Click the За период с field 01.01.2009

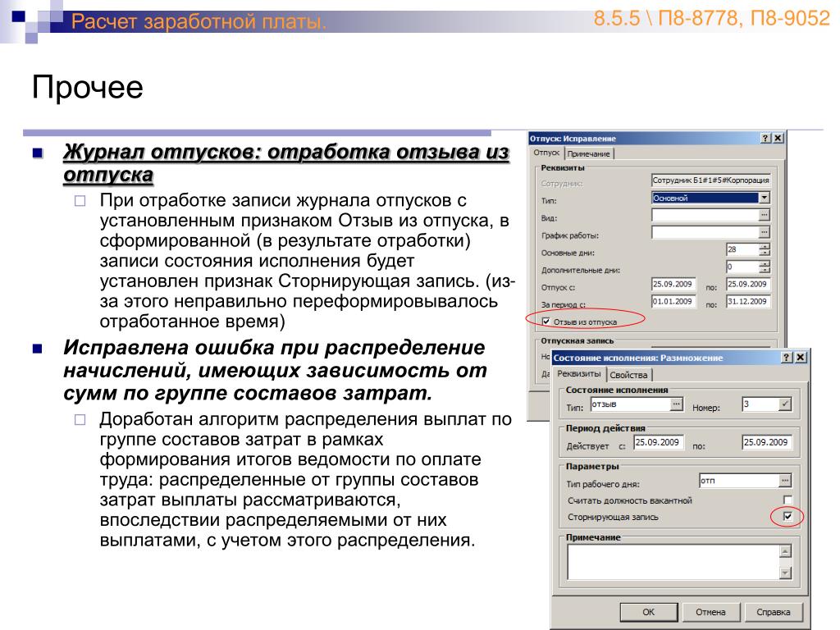673,302
